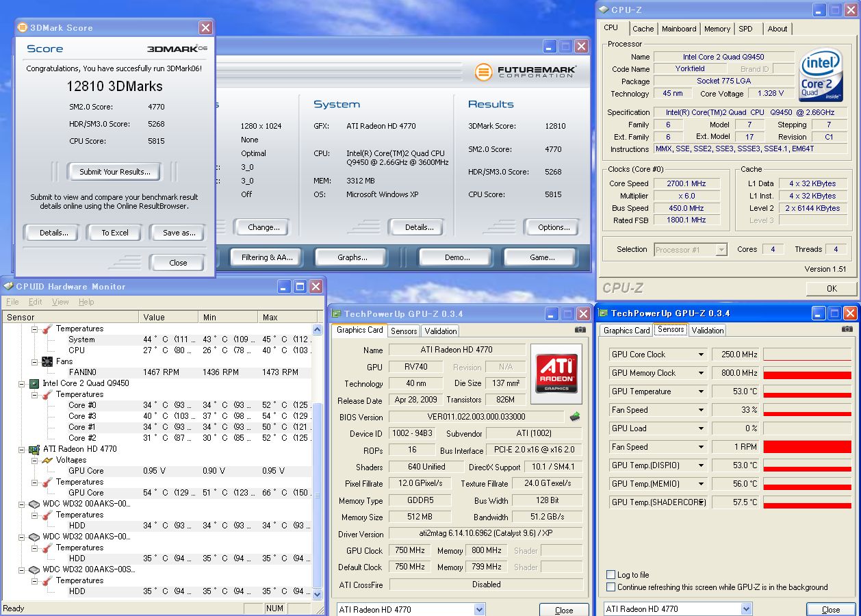The image size is (861, 616).
Task: Click the ATI Radeon graphics logo
Action: coord(556,374)
